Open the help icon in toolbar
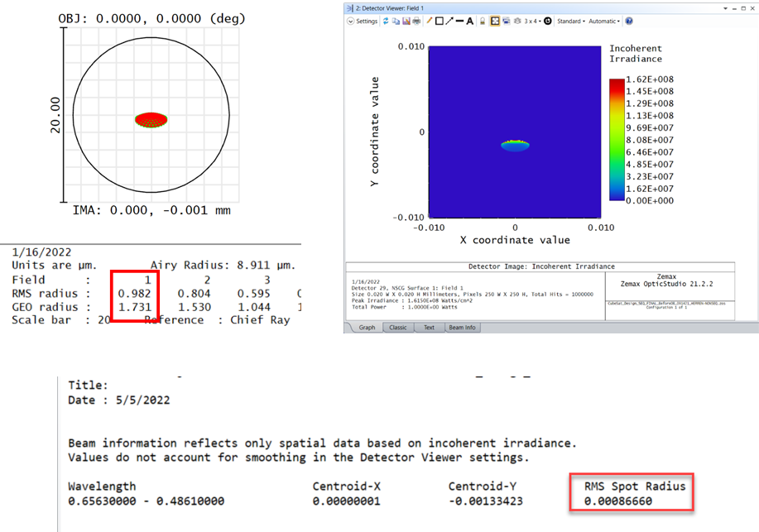This screenshot has width=759, height=532. click(629, 22)
